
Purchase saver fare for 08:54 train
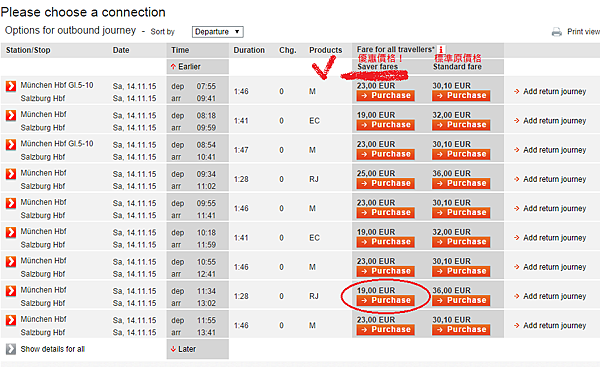385,154
